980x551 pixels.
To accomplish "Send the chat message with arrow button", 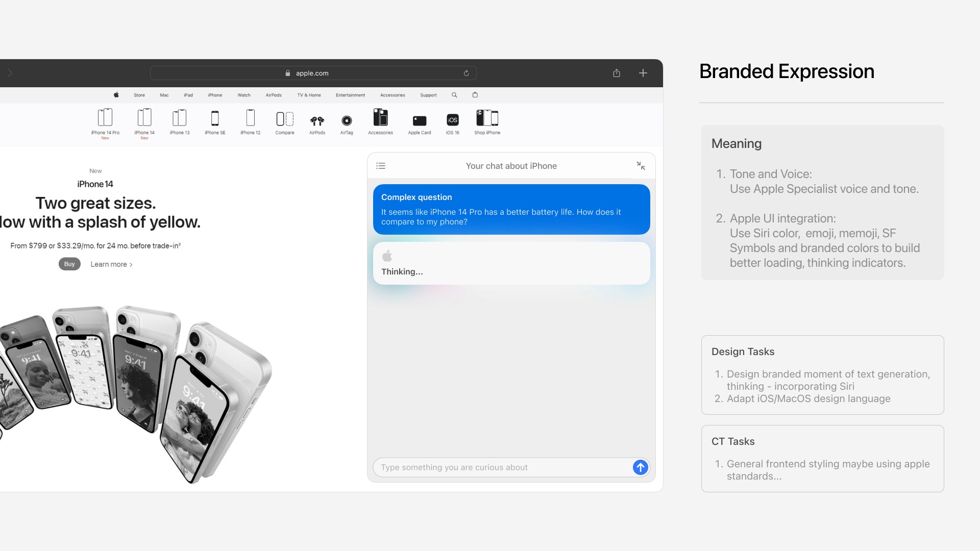I will point(640,467).
